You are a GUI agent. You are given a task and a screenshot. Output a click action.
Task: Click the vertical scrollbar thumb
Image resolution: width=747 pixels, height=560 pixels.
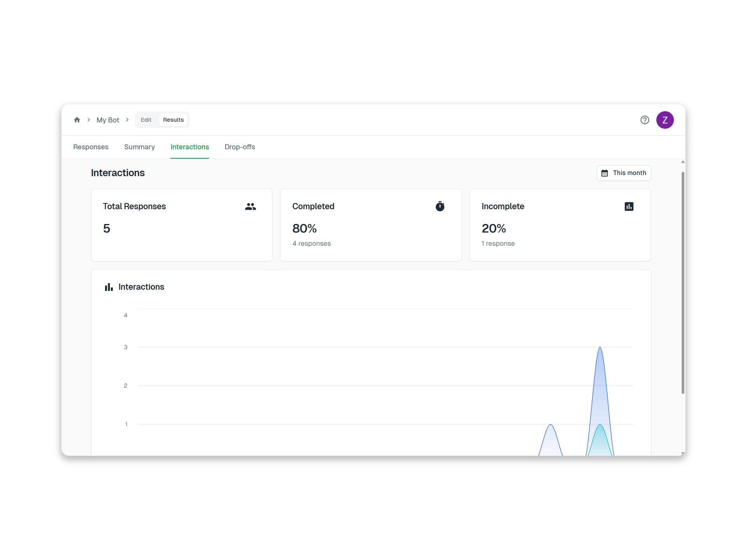[x=683, y=282]
